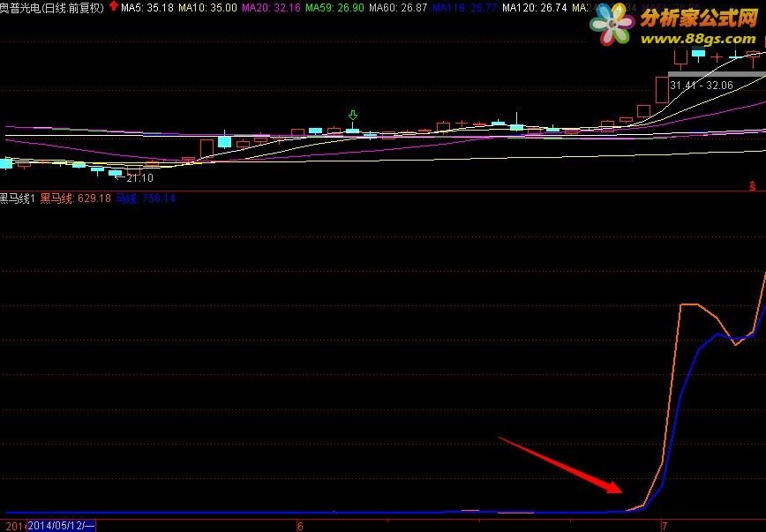Click the 黑马线: 629.18 value label

tap(75, 199)
